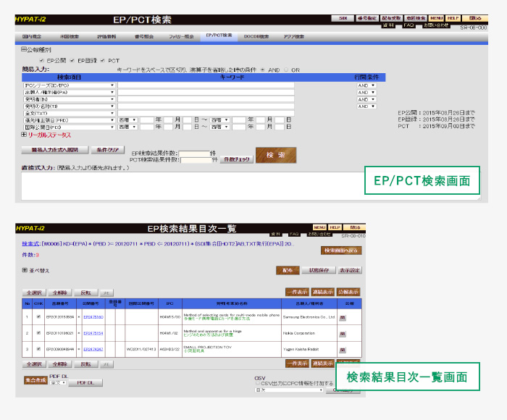Switch to the 評価情報 tab
This screenshot has height=420, width=507.
click(106, 36)
